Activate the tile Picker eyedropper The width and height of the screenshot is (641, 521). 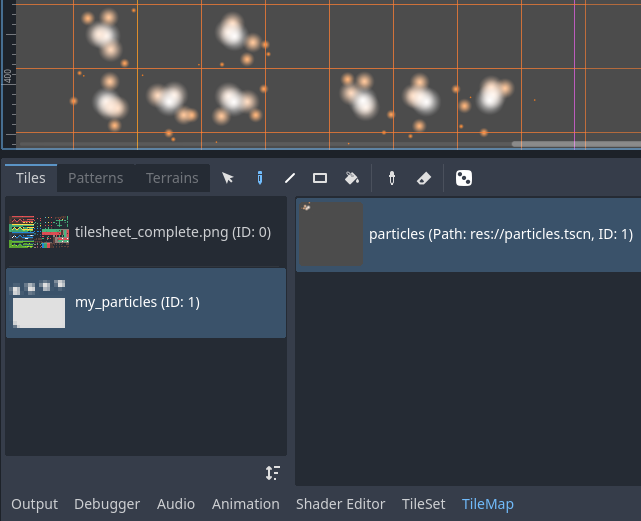tap(392, 178)
